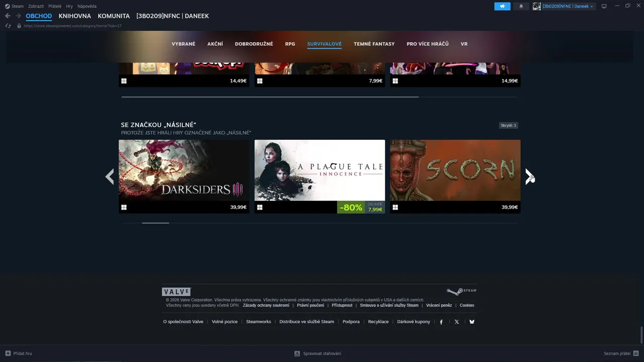
Task: Open O společnosti Valve link
Action: pos(183,322)
